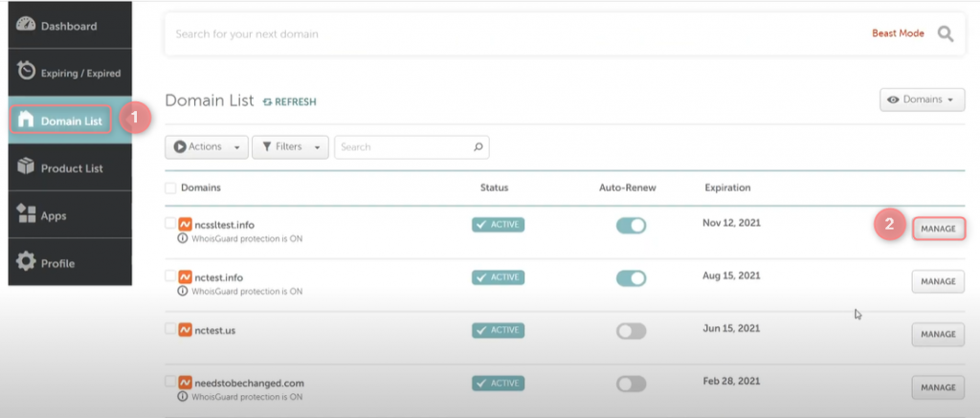
Task: Open the Apps grid icon
Action: point(26,214)
